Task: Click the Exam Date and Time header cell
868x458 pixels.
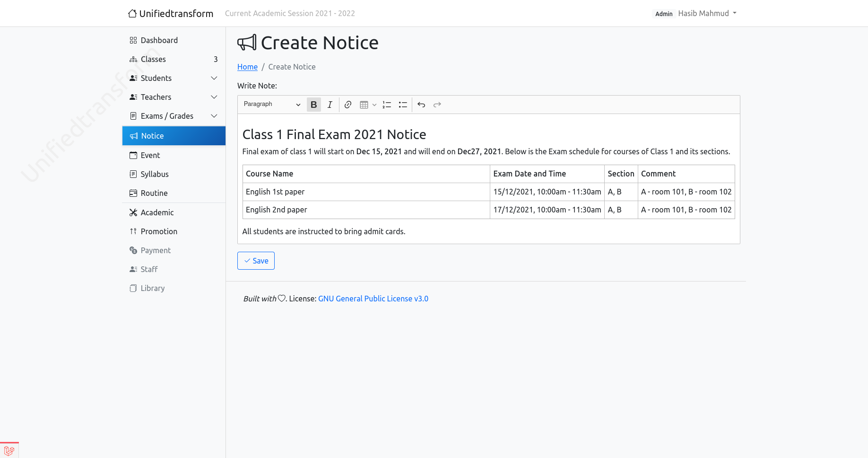Action: click(x=547, y=174)
